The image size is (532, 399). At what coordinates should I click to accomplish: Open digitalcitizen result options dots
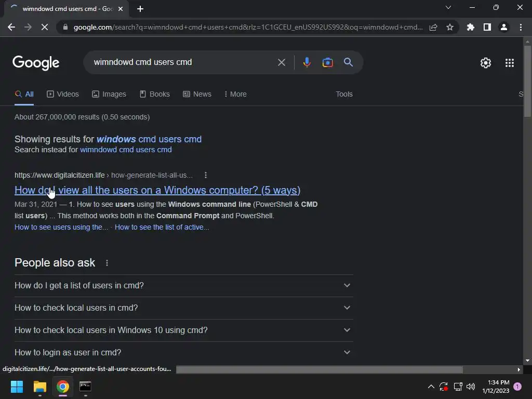(206, 175)
